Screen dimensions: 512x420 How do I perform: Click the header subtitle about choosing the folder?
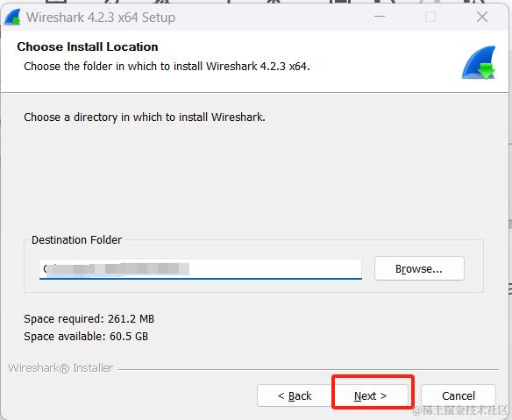(167, 67)
